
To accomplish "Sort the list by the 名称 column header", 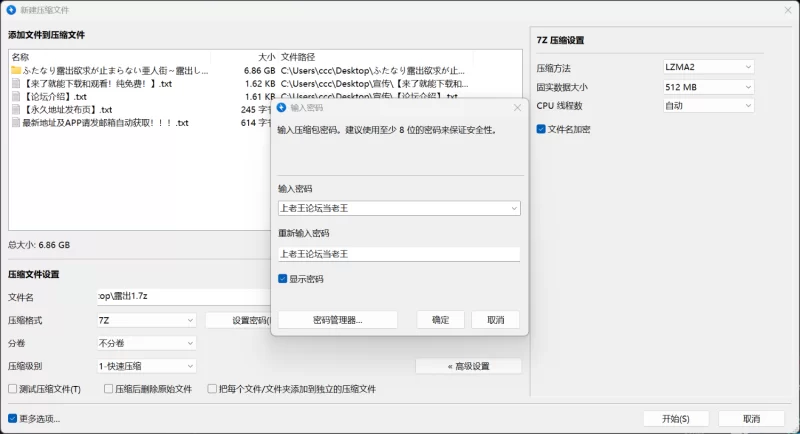I will 20,57.
